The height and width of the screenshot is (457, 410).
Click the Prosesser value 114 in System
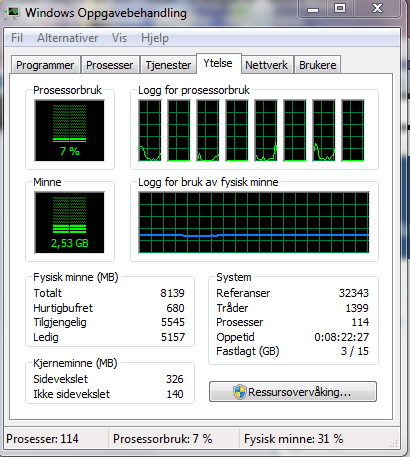pyautogui.click(x=360, y=322)
